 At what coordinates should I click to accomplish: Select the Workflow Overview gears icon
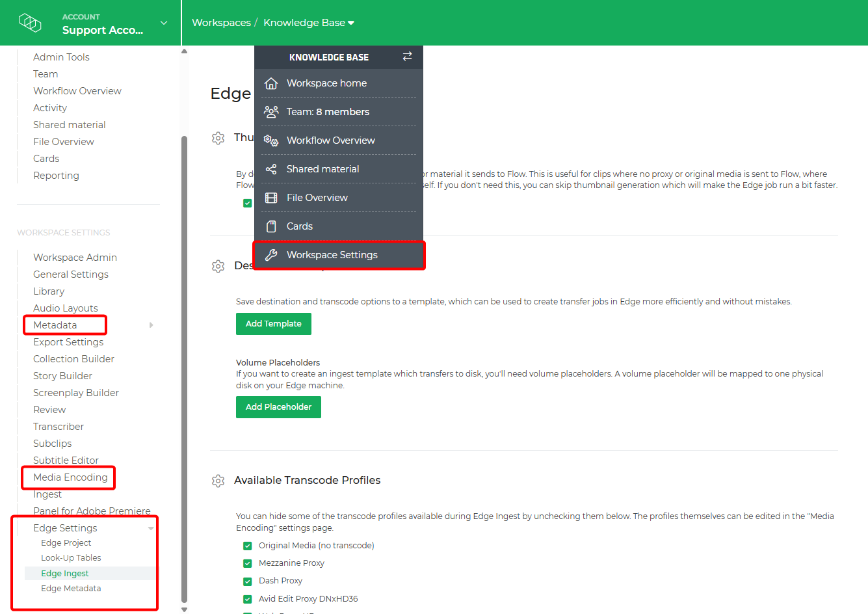271,140
